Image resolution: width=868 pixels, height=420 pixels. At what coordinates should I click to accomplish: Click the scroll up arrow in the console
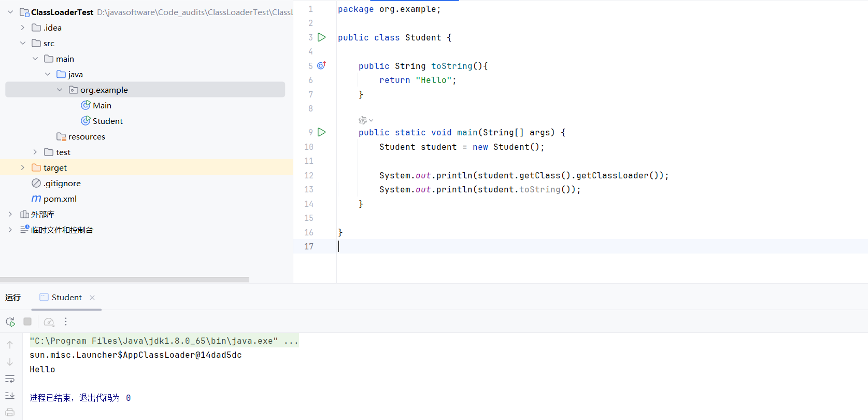point(10,344)
